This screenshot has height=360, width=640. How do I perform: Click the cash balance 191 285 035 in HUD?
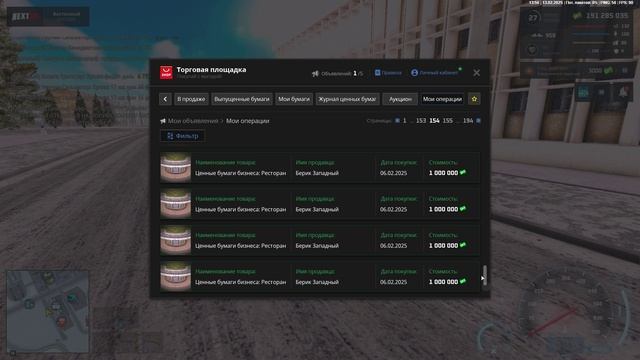pos(607,16)
